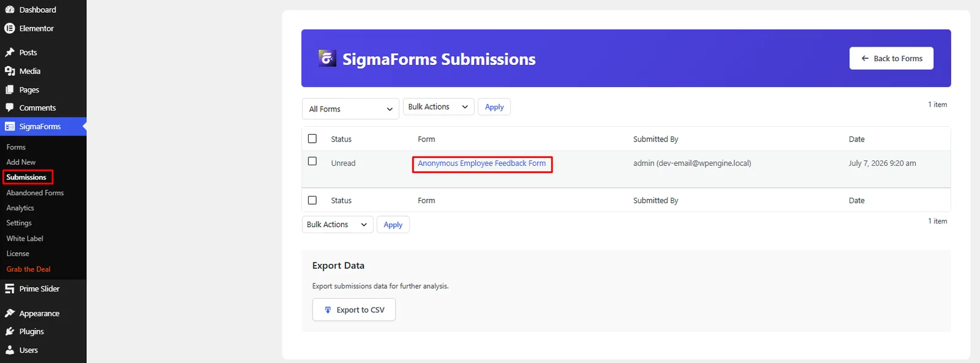Viewport: 980px width, 363px height.
Task: Click the Pages sidebar icon
Action: (x=10, y=89)
